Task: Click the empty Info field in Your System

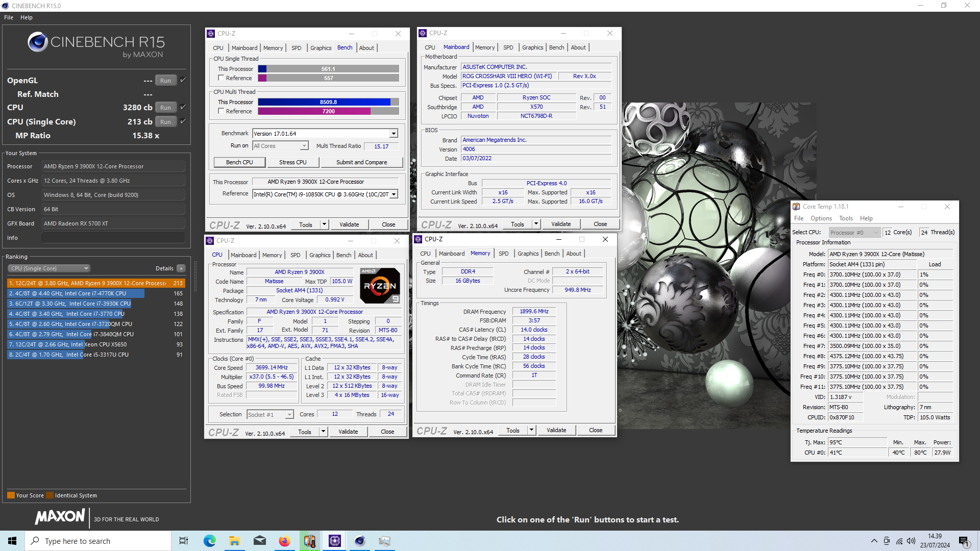Action: 113,238
